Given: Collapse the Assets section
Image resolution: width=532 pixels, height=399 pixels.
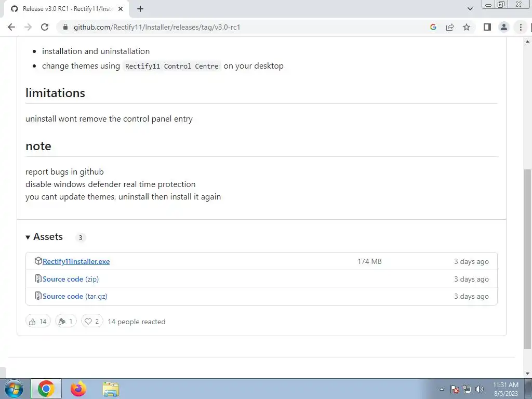Looking at the screenshot, I should (45, 236).
